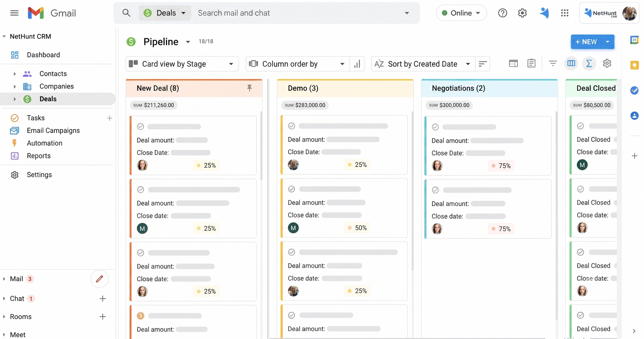Click the + NEW button

[586, 42]
